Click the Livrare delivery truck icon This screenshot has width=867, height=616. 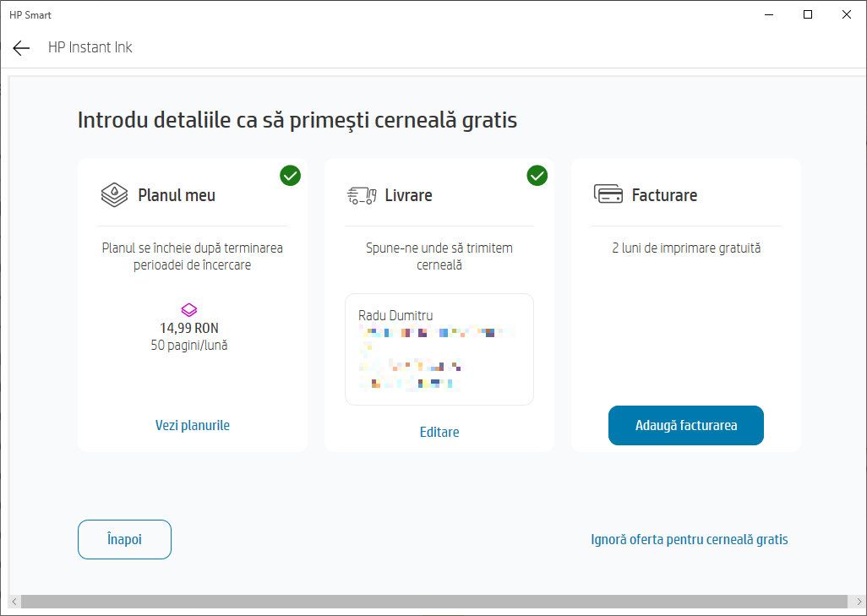(362, 195)
